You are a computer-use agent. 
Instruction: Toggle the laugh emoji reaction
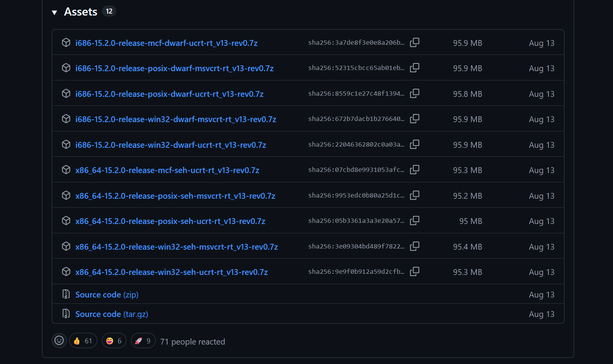(114, 341)
